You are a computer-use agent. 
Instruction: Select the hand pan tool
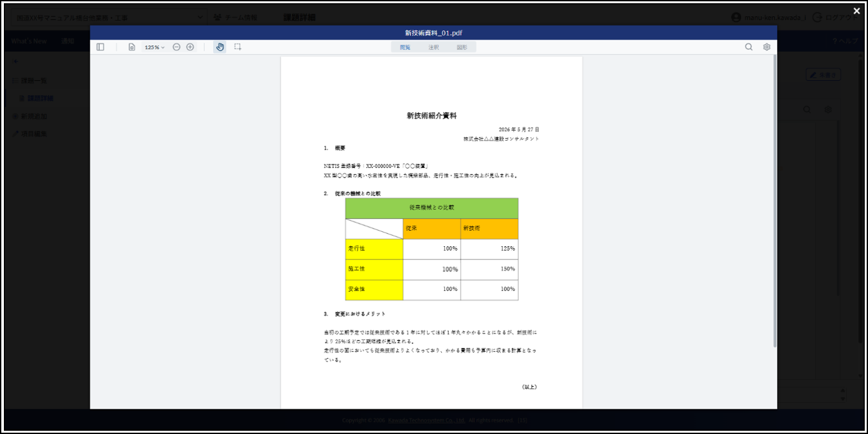220,47
